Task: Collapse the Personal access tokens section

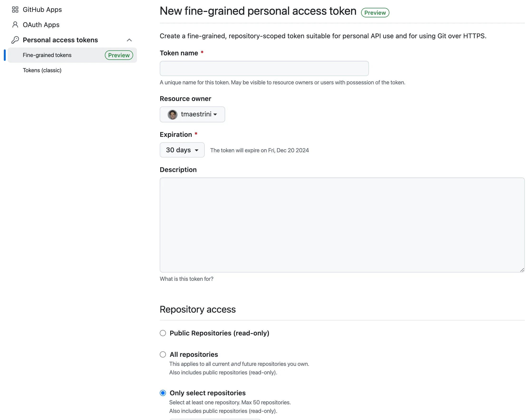Action: click(129, 40)
